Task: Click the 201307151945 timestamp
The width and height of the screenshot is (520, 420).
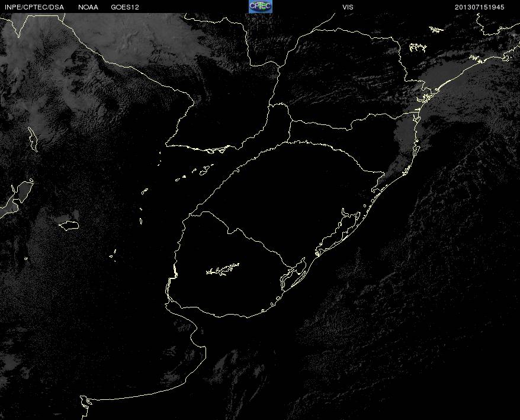Action: (480, 7)
